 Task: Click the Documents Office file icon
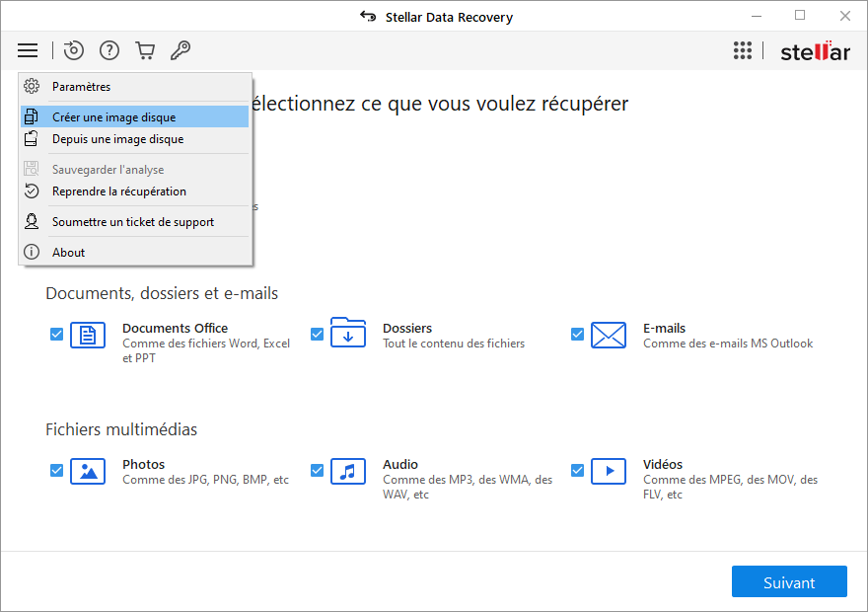88,336
